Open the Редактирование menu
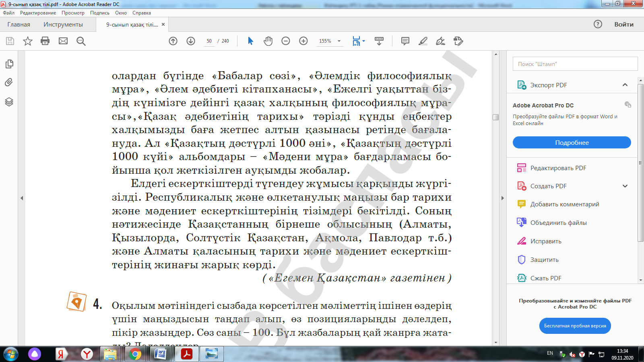644x362 pixels. pyautogui.click(x=38, y=13)
